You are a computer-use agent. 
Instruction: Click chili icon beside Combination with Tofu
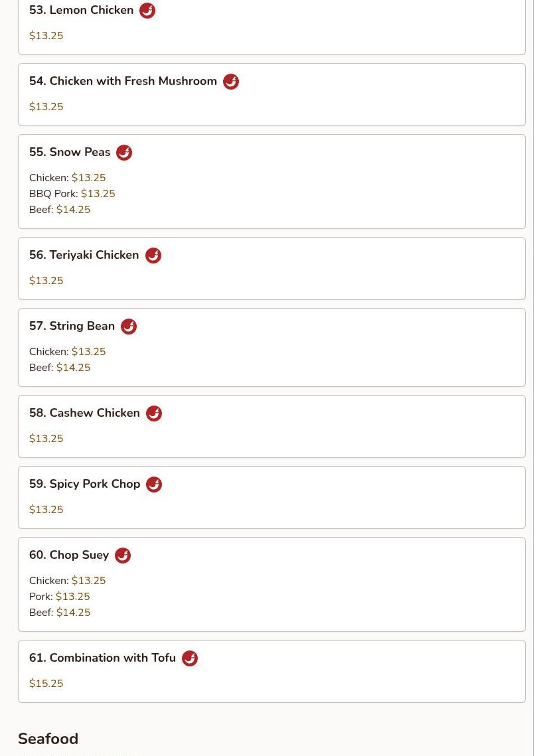[x=190, y=658]
